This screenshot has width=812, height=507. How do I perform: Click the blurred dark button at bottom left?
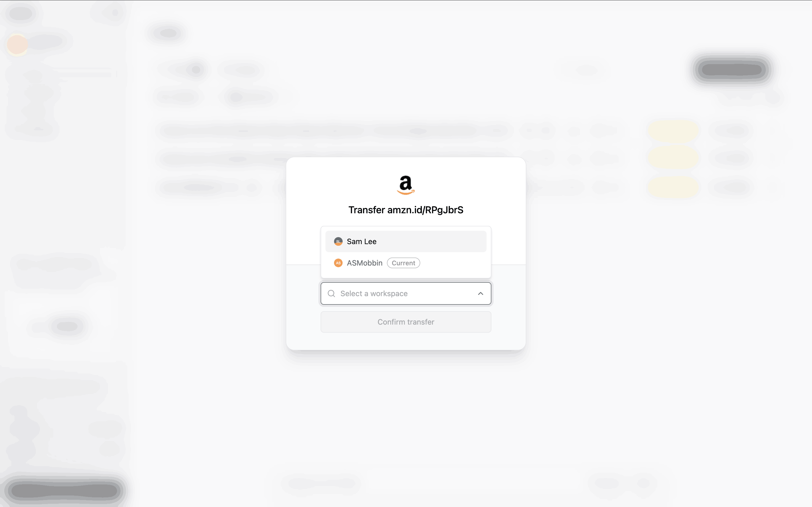(64, 491)
